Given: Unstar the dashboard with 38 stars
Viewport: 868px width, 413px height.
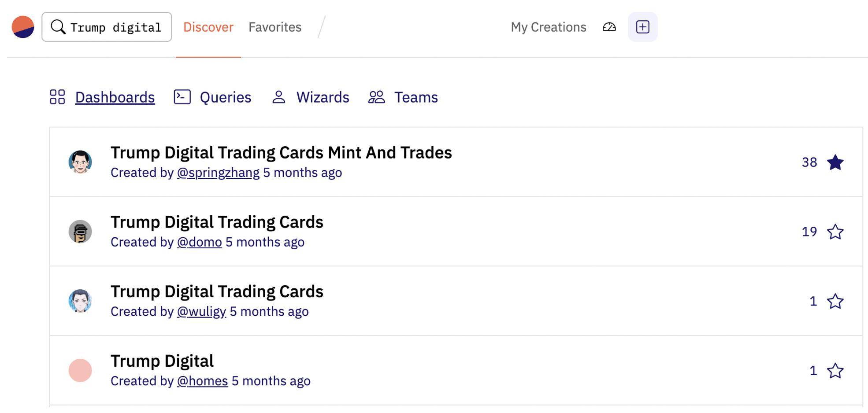Looking at the screenshot, I should point(835,162).
